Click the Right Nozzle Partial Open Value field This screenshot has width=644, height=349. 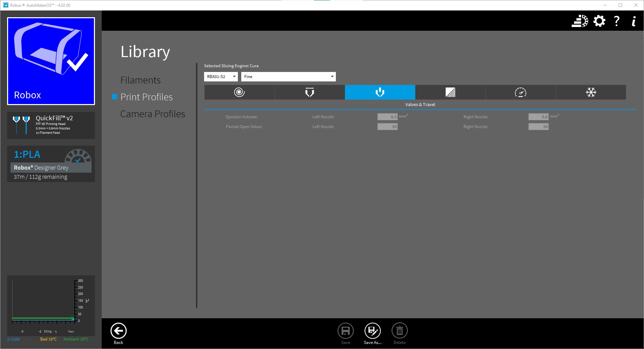[538, 127]
